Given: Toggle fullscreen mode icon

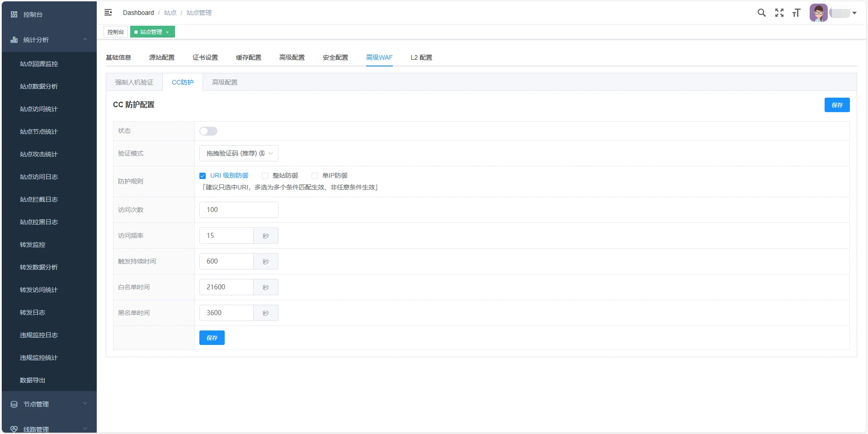Looking at the screenshot, I should pos(779,13).
